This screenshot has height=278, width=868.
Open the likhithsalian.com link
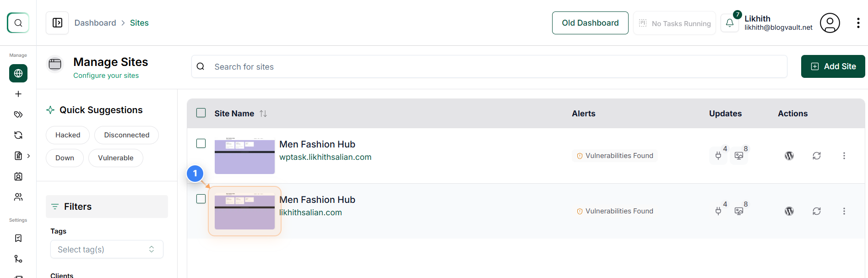click(310, 213)
